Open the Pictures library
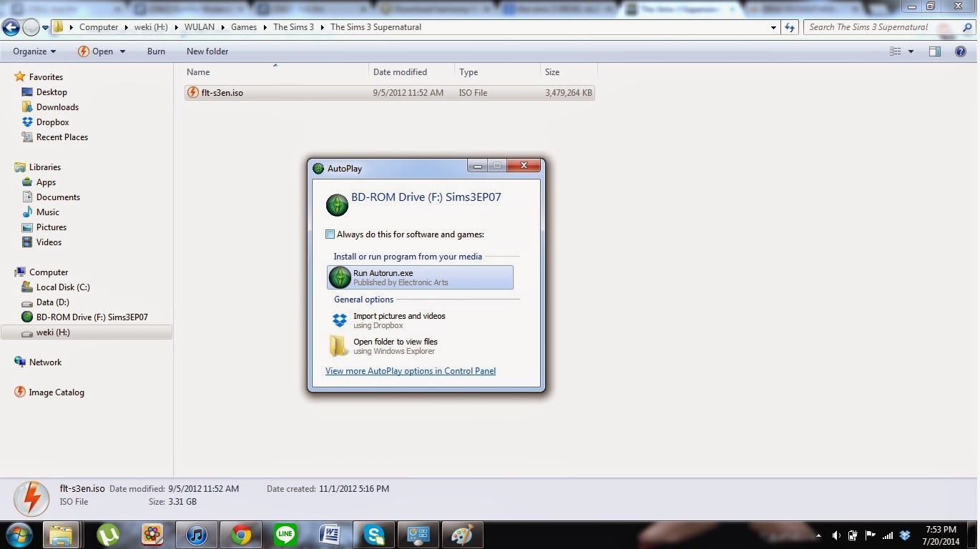 tap(52, 227)
